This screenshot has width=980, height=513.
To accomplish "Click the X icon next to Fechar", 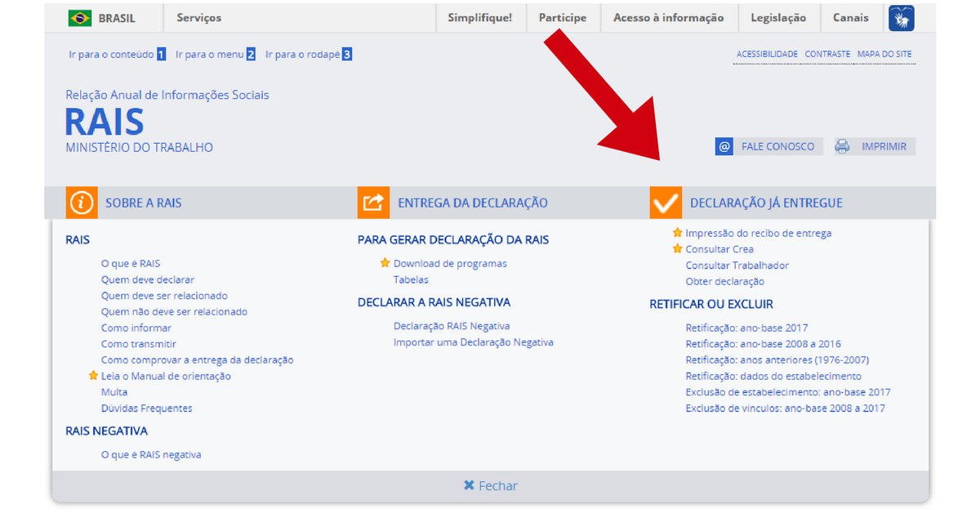I will coord(469,485).
